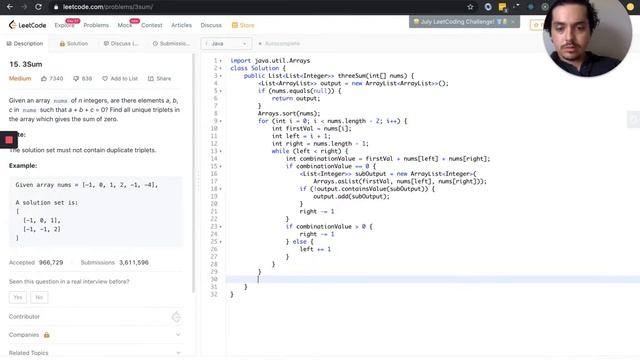640x360 pixels.
Task: Expand the Companies section
Action: [178, 335]
